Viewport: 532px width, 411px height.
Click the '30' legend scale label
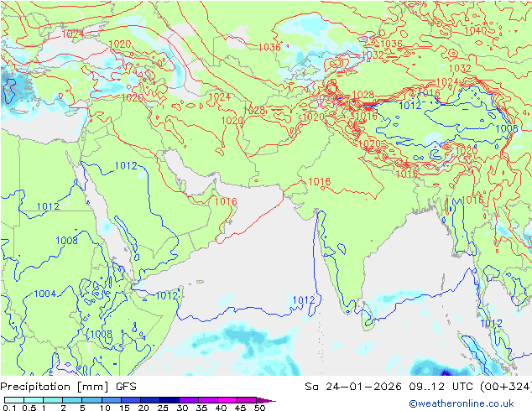coord(182,408)
